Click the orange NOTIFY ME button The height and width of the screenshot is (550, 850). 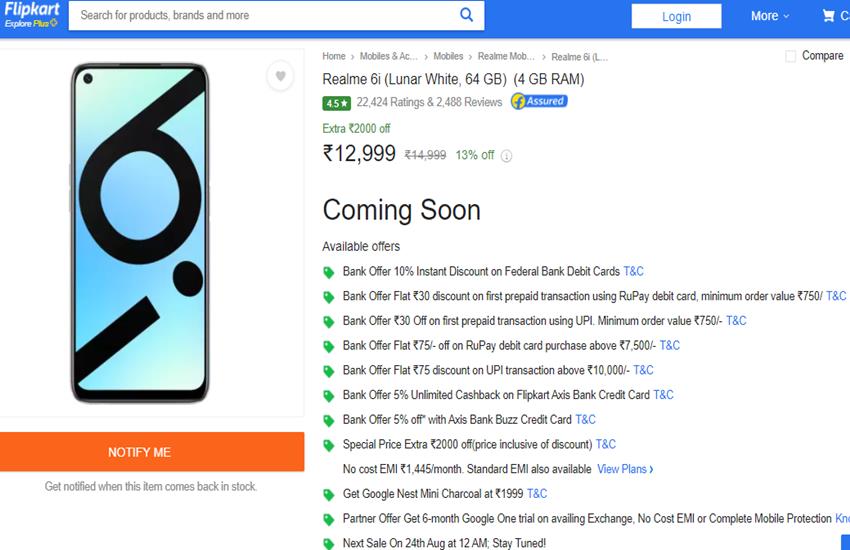(x=140, y=452)
